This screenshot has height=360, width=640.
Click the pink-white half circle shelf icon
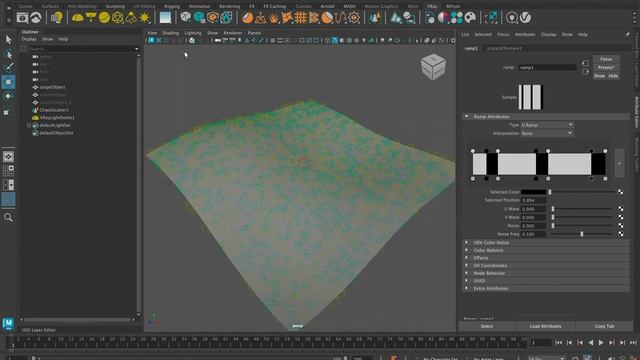[443, 18]
